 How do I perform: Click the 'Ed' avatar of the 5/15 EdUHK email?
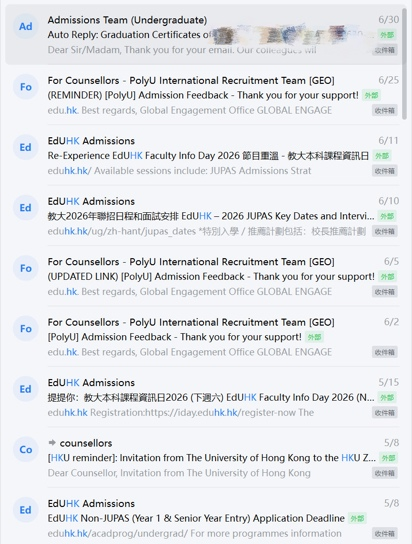(x=26, y=389)
